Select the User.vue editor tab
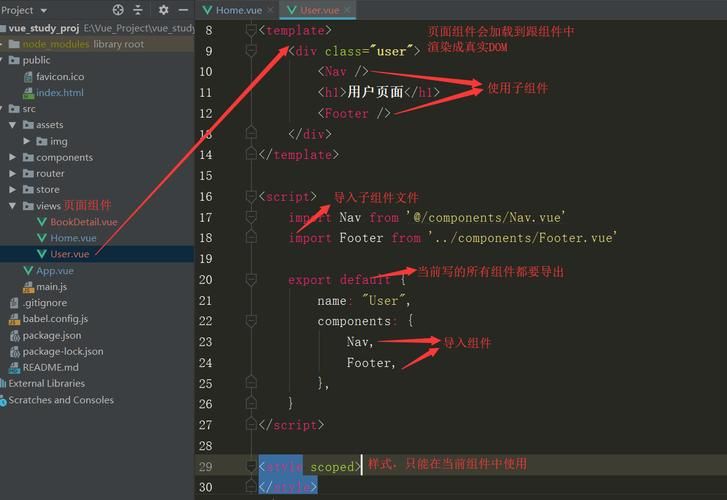Screen dimensions: 727x500 (x=319, y=10)
